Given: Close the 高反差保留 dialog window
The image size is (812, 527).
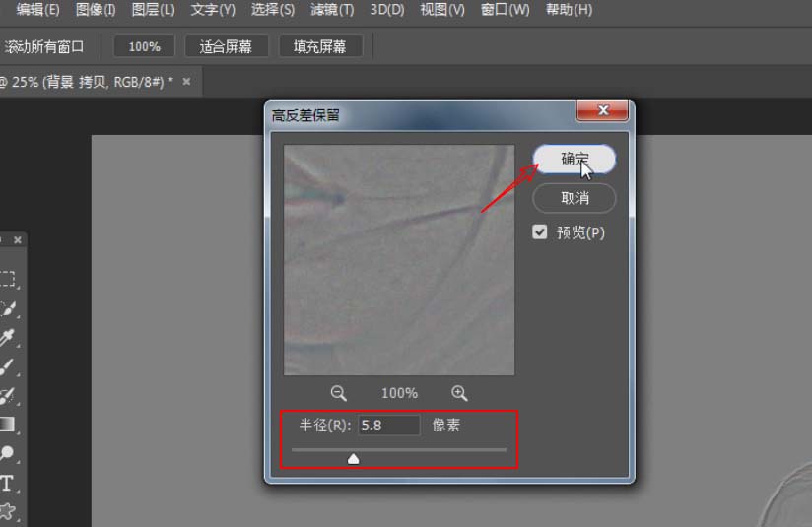Looking at the screenshot, I should click(x=602, y=110).
